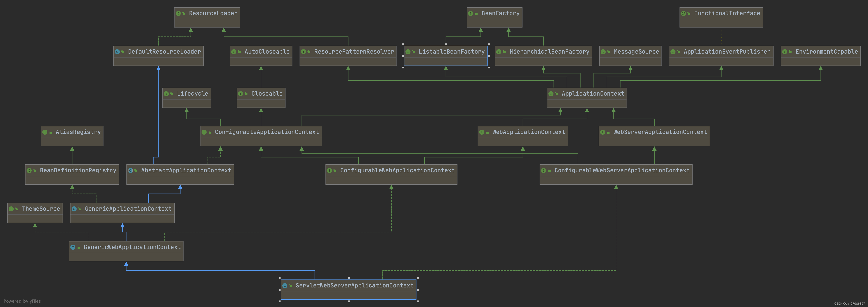Select the AutoCloseable node

261,56
